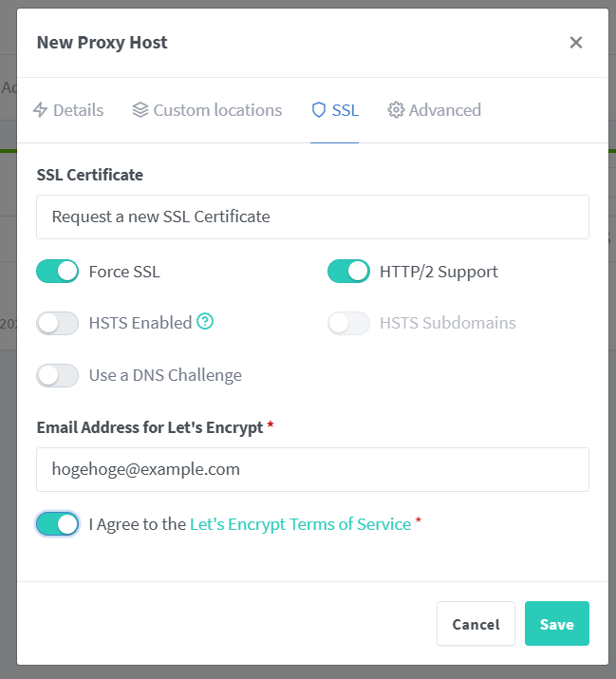The image size is (616, 679).
Task: Click the shield icon on SSL tab
Action: (319, 110)
